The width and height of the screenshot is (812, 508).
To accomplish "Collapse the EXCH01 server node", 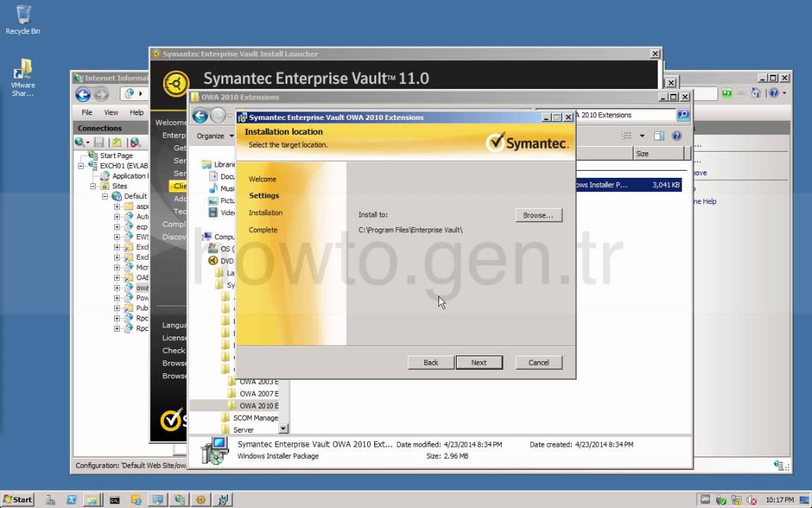I will pos(81,166).
